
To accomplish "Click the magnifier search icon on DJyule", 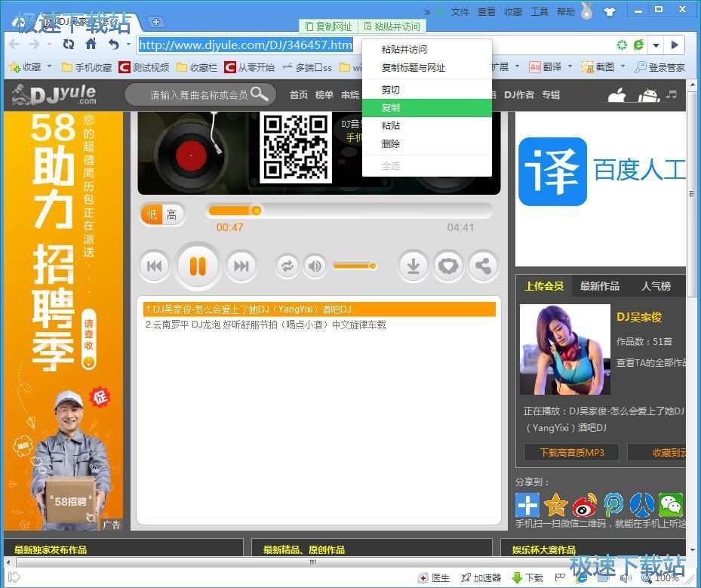I will point(260,94).
